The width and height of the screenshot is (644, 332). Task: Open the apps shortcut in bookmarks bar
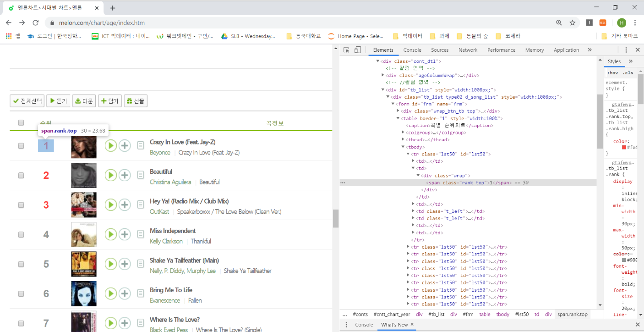(13, 36)
